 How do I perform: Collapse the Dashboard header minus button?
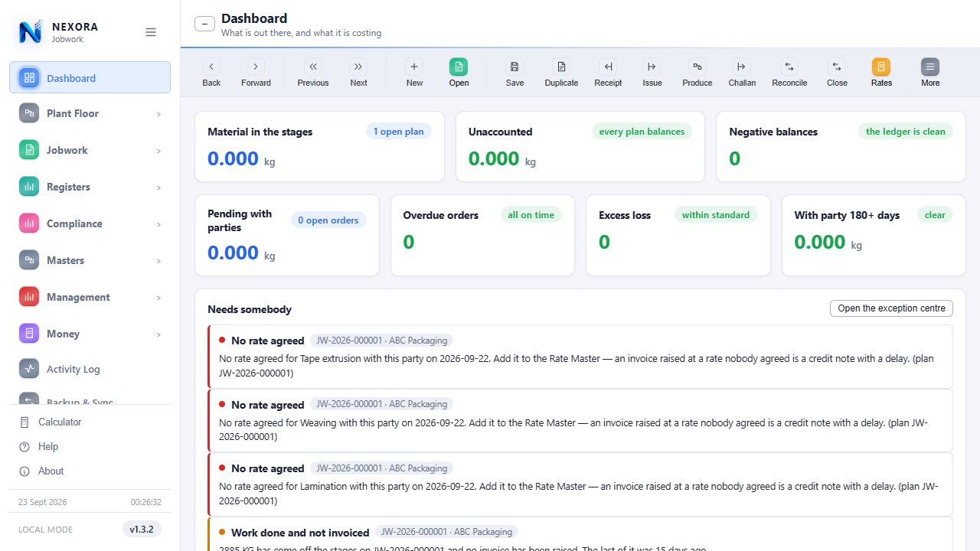point(204,24)
